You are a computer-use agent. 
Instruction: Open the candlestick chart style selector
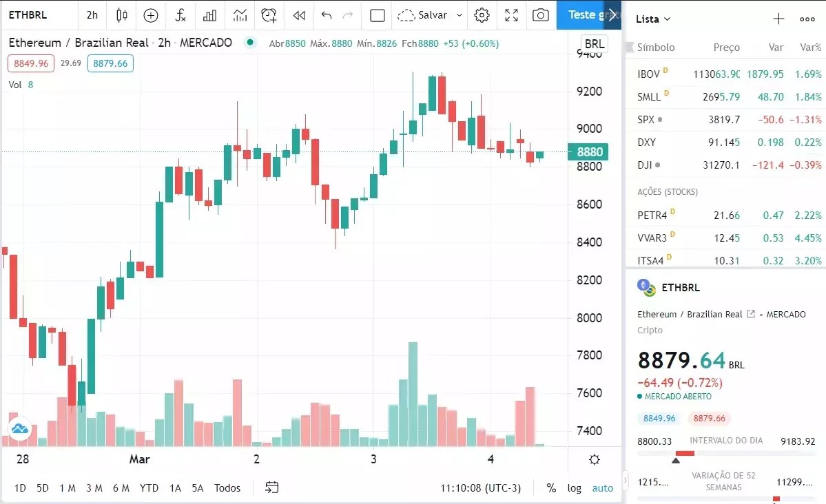pos(122,15)
